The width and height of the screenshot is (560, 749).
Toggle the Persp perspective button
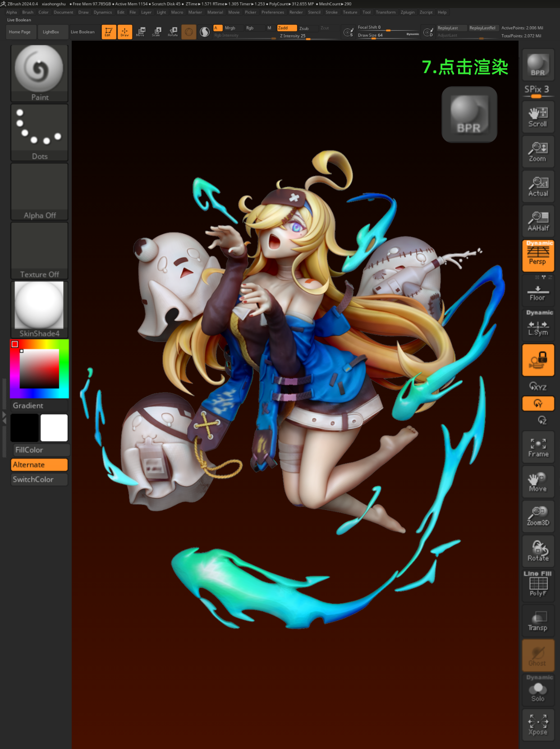coord(538,256)
